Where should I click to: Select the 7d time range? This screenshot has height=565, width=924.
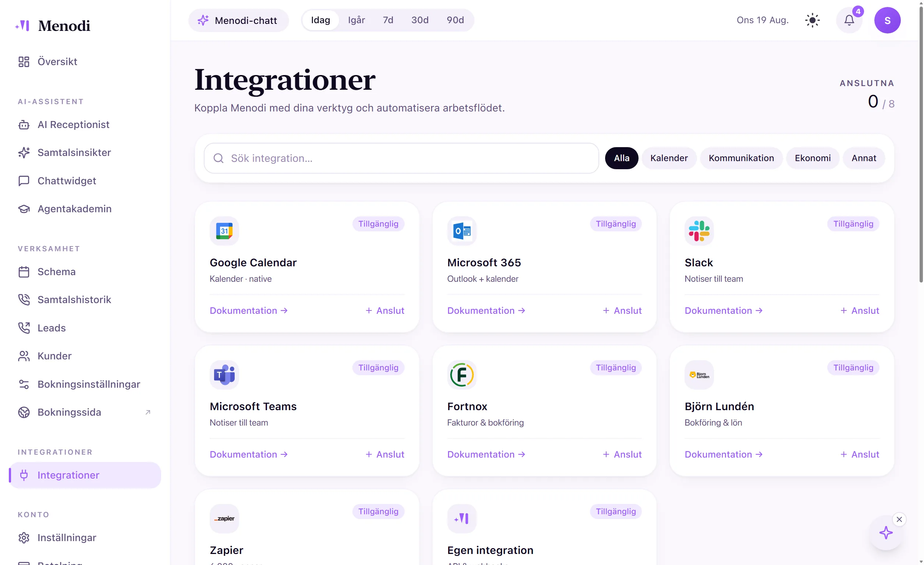pos(388,20)
